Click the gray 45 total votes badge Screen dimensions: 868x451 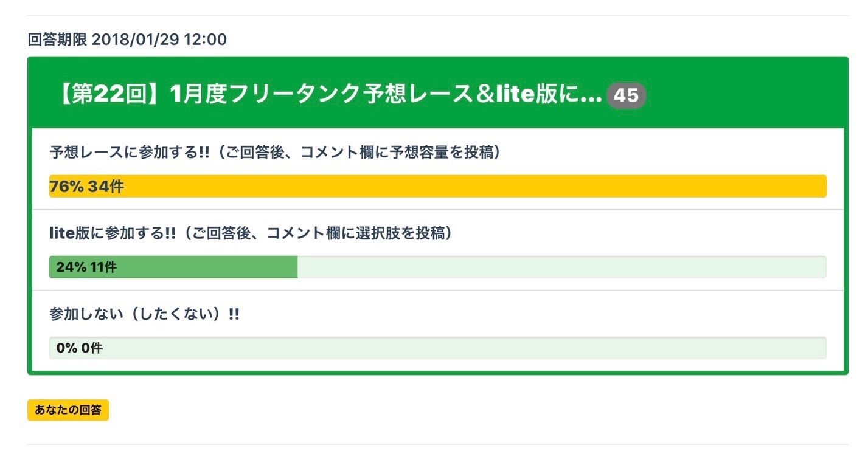point(626,95)
